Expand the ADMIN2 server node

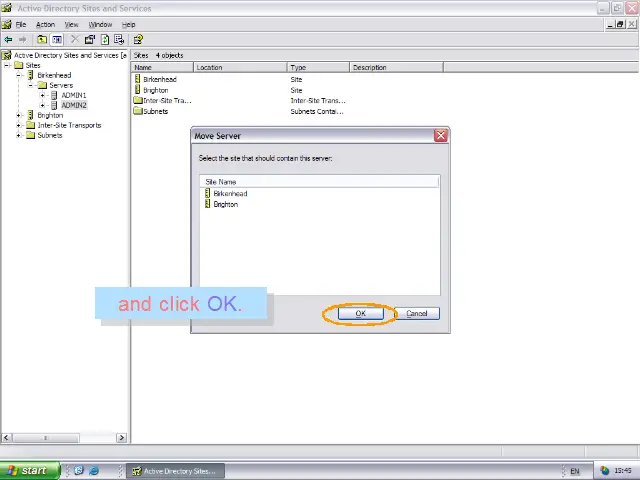pos(42,105)
